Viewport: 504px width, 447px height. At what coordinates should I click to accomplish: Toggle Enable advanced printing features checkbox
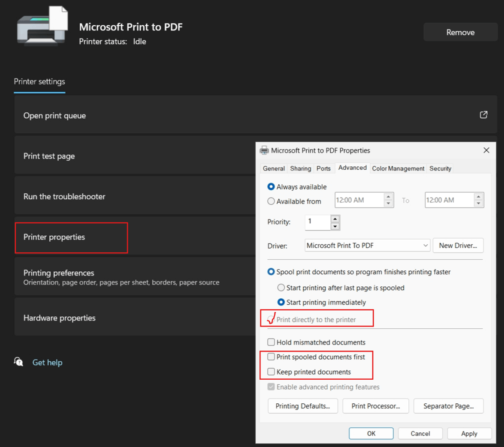pyautogui.click(x=271, y=387)
